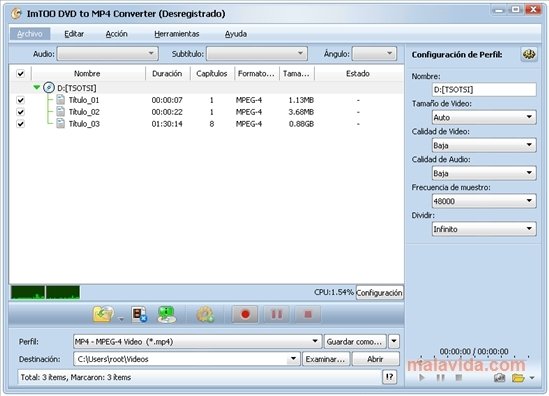Viewport: 549px width, 396px height.
Task: Open the arrow beside Guardar como
Action: tap(394, 341)
